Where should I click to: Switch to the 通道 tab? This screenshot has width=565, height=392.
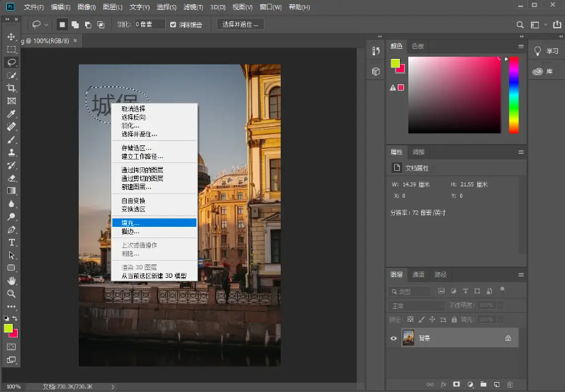[418, 274]
